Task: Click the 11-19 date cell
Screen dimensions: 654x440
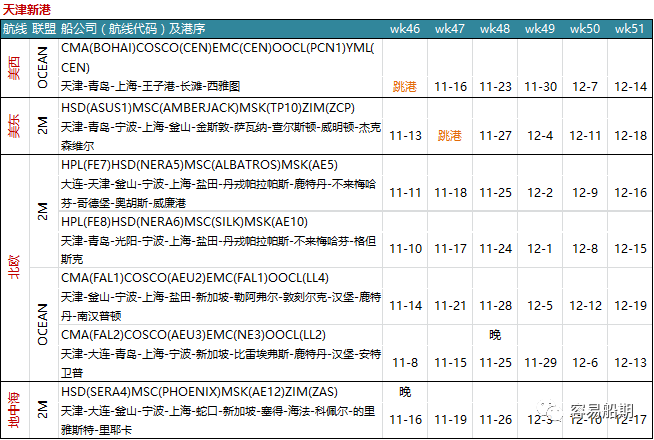Action: click(x=450, y=420)
